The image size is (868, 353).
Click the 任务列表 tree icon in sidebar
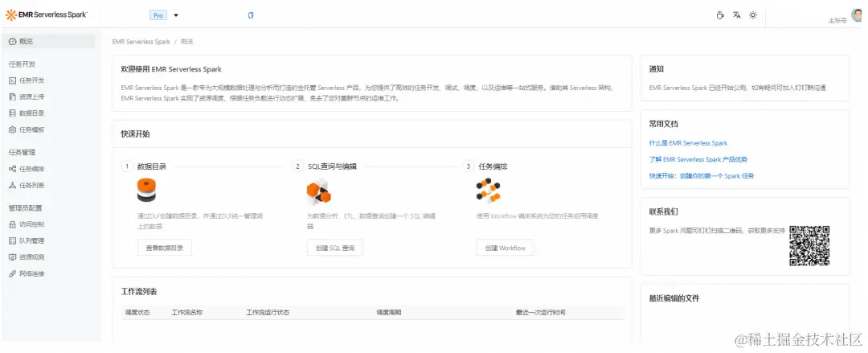pyautogui.click(x=12, y=185)
